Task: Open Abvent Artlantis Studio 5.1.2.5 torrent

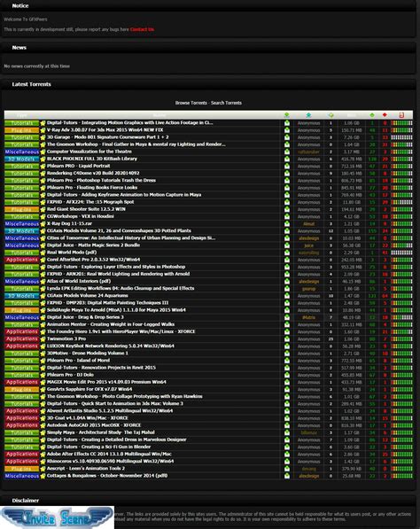Action: (110, 411)
